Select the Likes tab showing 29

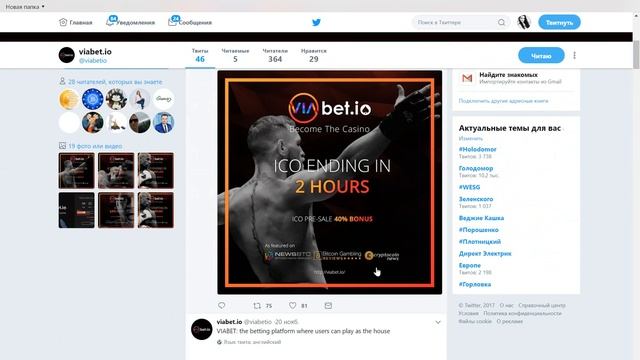313,55
